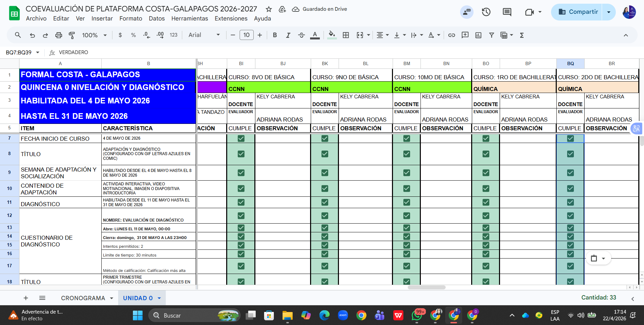Click the insert link icon
Image resolution: width=644 pixels, height=325 pixels.
tap(452, 35)
